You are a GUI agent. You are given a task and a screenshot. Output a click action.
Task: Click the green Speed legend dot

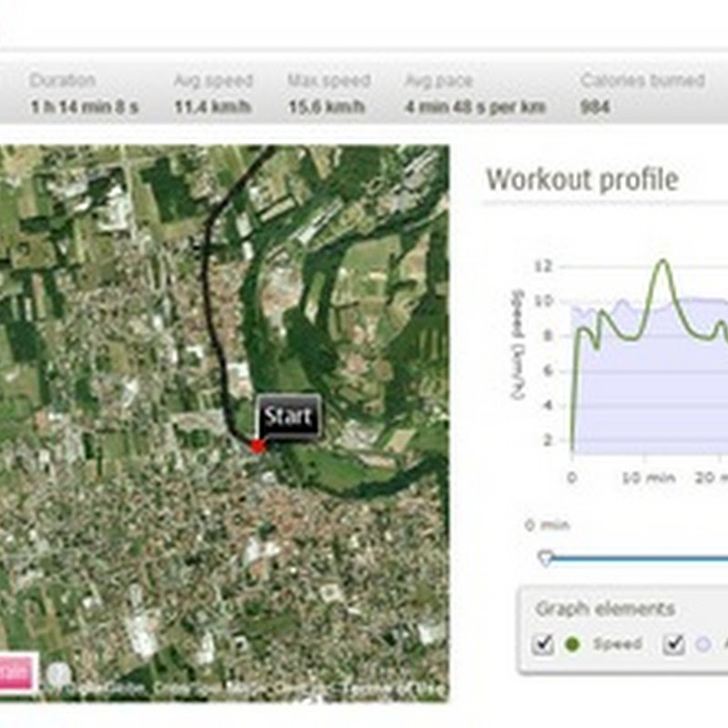[573, 644]
